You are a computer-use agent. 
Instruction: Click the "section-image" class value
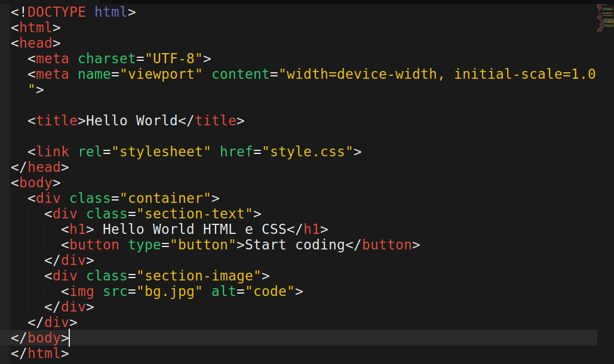click(199, 276)
